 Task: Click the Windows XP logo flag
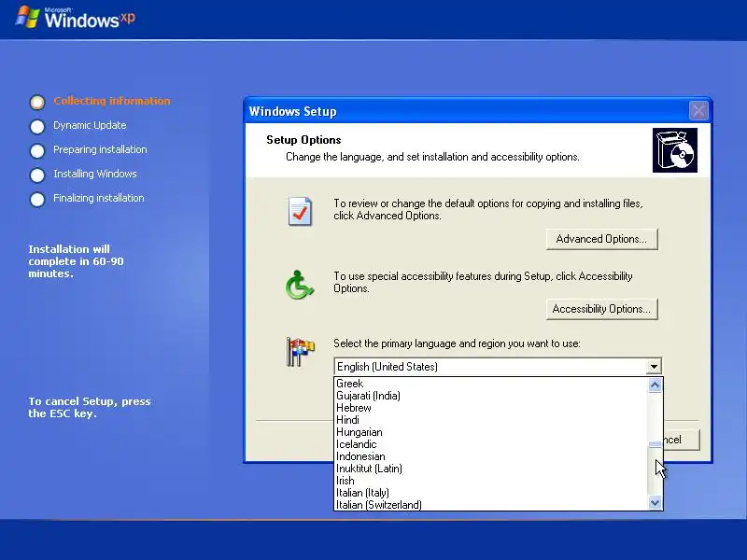tap(28, 17)
